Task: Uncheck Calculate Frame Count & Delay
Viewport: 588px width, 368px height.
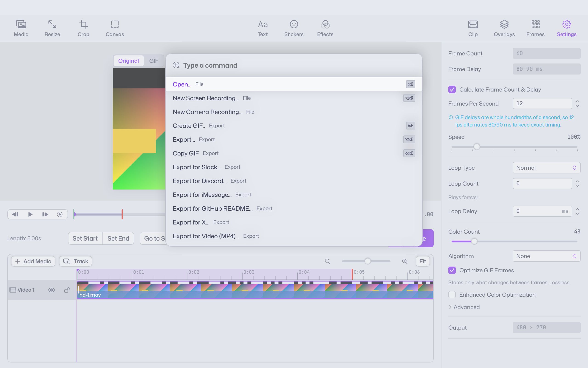Action: click(x=452, y=89)
